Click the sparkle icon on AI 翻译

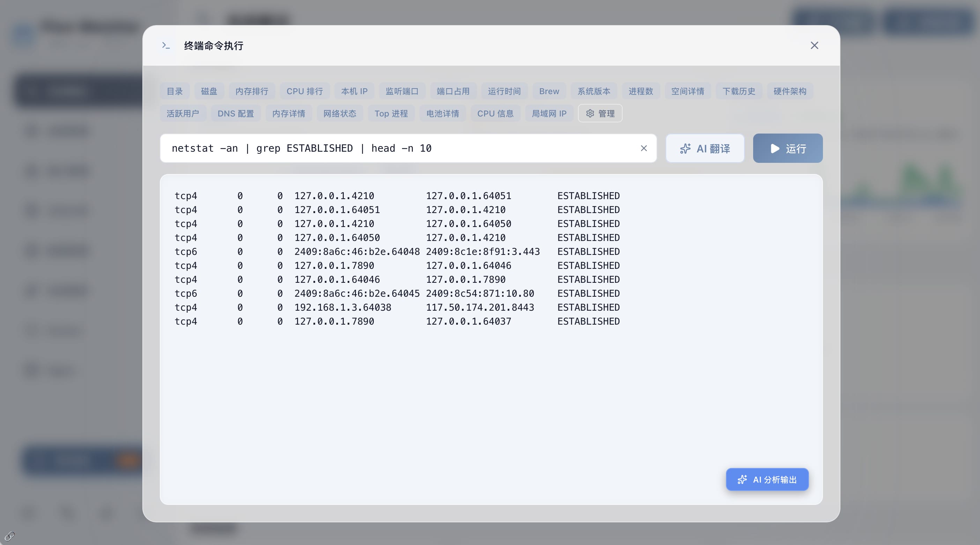(685, 149)
